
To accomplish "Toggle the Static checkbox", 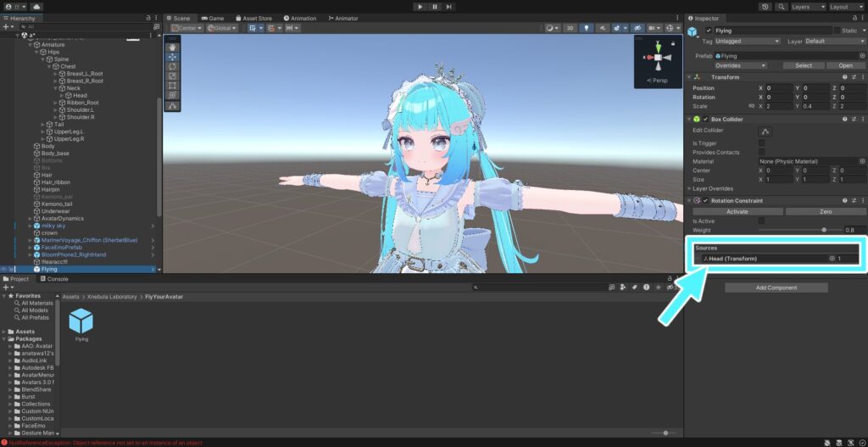I will click(837, 31).
